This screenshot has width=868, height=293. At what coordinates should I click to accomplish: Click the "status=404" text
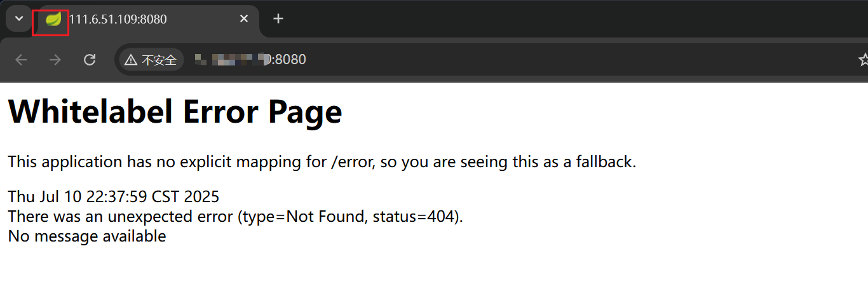tap(415, 217)
